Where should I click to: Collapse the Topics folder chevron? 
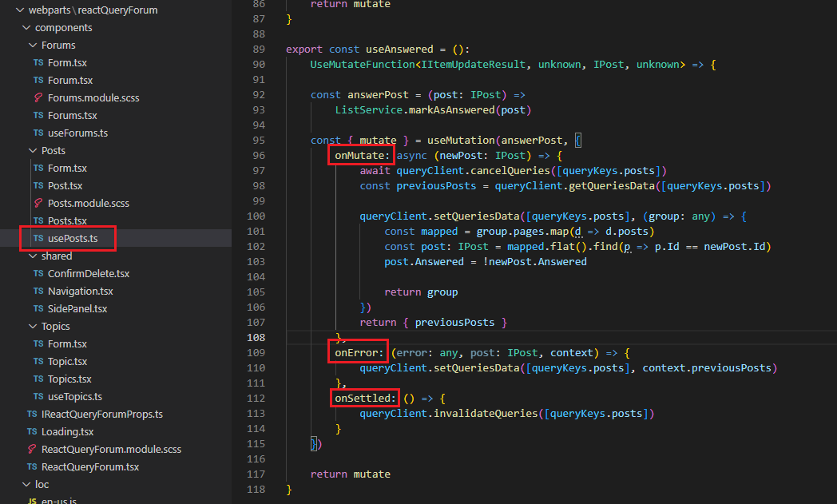click(x=33, y=326)
